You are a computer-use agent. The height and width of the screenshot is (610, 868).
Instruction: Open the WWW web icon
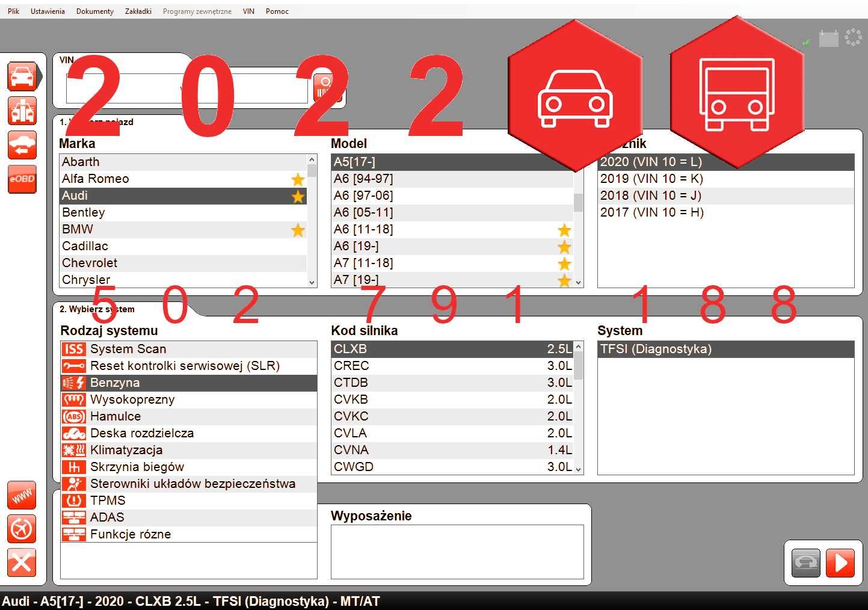click(22, 496)
